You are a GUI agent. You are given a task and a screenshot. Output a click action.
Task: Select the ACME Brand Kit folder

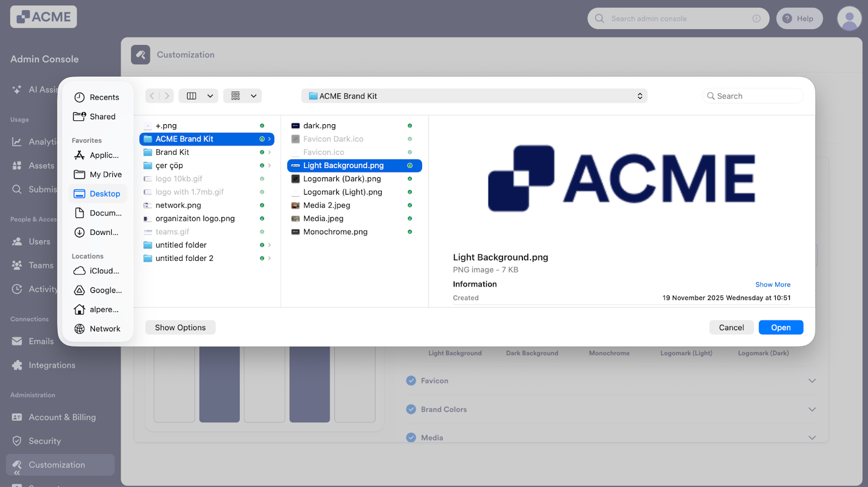click(207, 139)
